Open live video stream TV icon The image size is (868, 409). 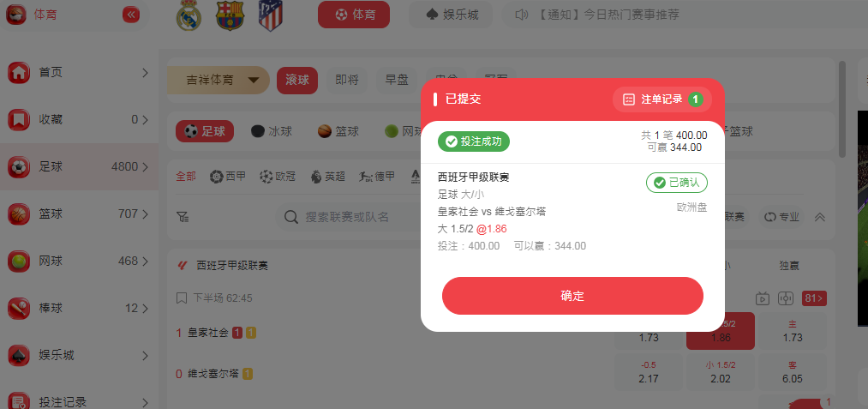[763, 298]
